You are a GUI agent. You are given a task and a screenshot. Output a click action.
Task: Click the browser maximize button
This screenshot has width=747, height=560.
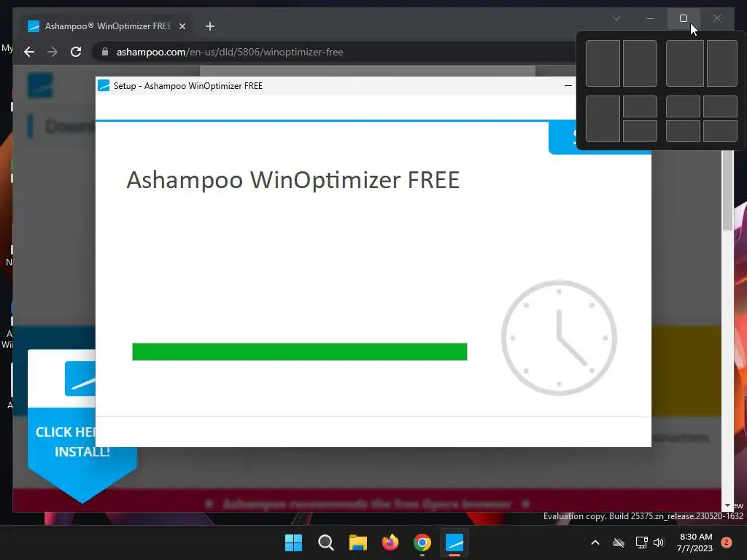[x=683, y=18]
